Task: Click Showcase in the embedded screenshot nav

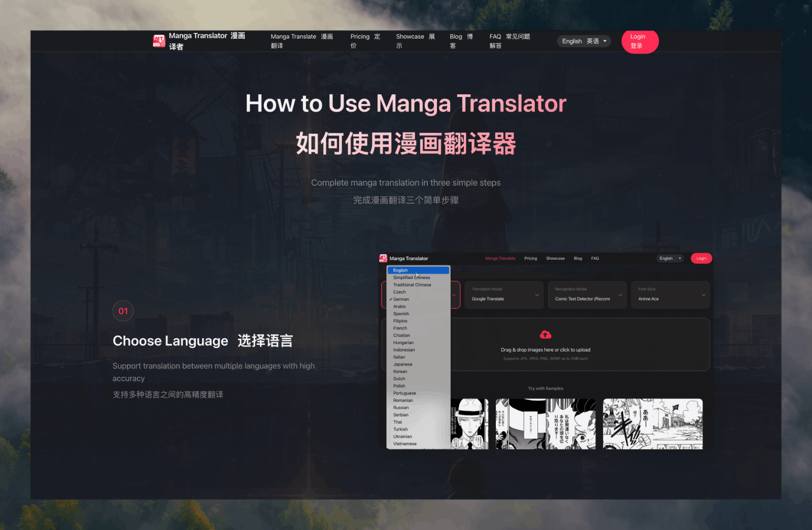Action: pyautogui.click(x=555, y=258)
